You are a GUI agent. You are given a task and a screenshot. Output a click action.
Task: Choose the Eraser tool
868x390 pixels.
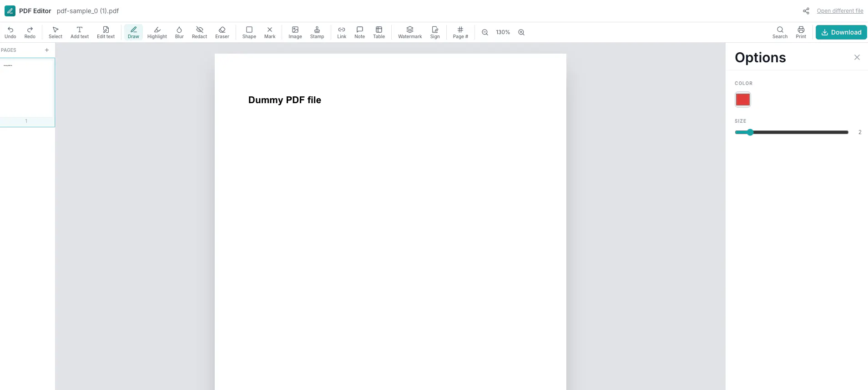point(222,32)
